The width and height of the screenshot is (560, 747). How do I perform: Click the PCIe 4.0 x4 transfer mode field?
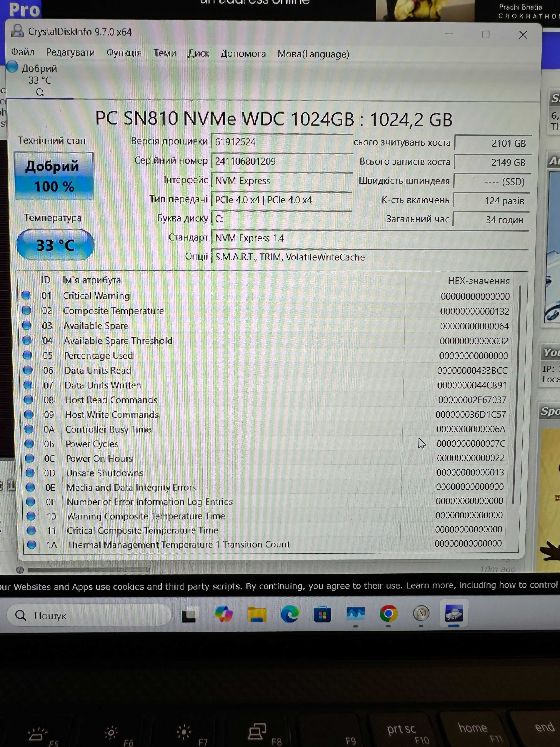click(x=282, y=200)
